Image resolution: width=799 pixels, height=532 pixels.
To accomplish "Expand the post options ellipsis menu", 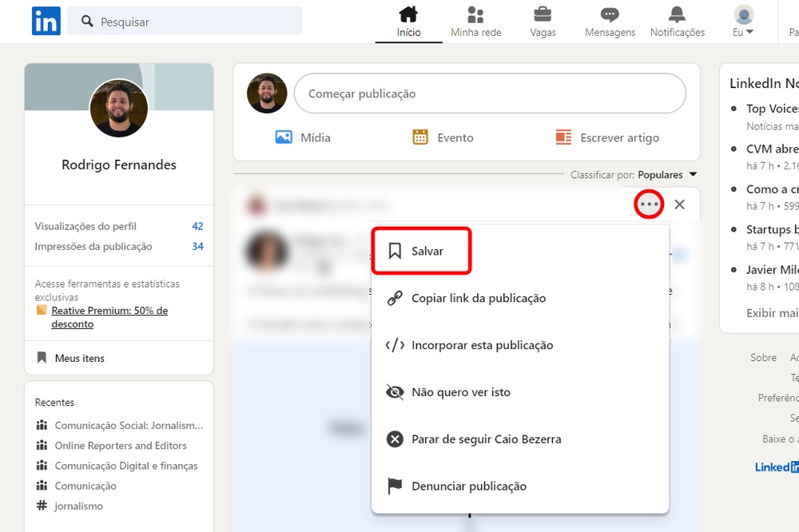I will click(648, 204).
